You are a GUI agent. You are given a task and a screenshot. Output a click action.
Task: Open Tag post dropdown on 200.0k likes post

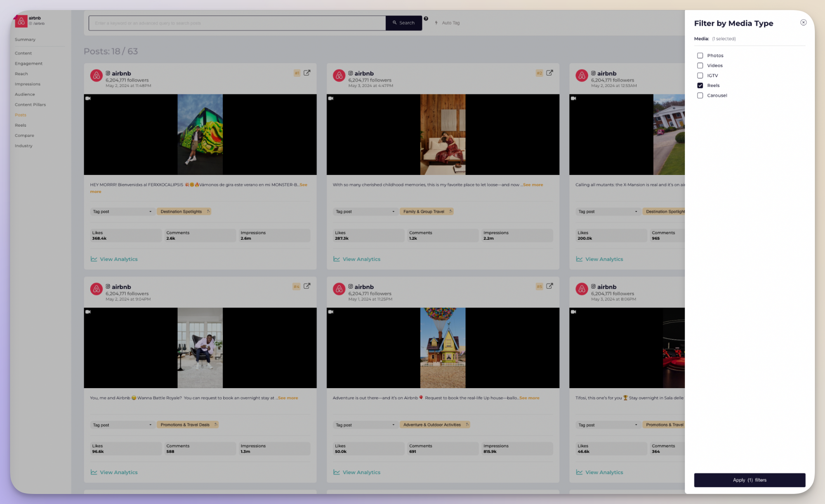coord(608,211)
